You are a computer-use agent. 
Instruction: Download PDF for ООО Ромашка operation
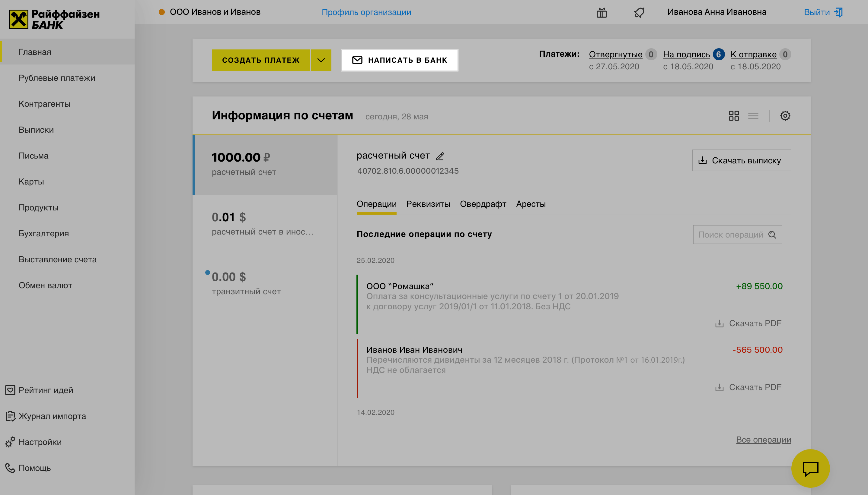click(748, 323)
